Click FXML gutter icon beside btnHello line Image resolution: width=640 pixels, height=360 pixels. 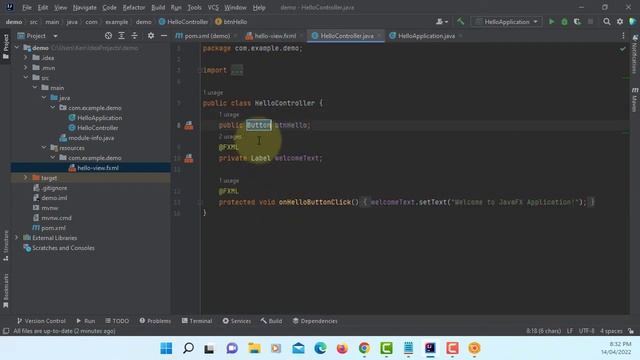[189, 125]
